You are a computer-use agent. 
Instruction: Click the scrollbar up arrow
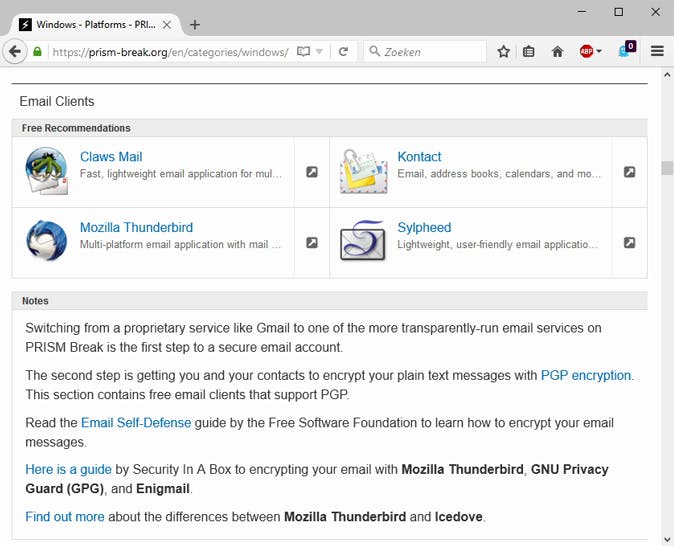click(667, 75)
